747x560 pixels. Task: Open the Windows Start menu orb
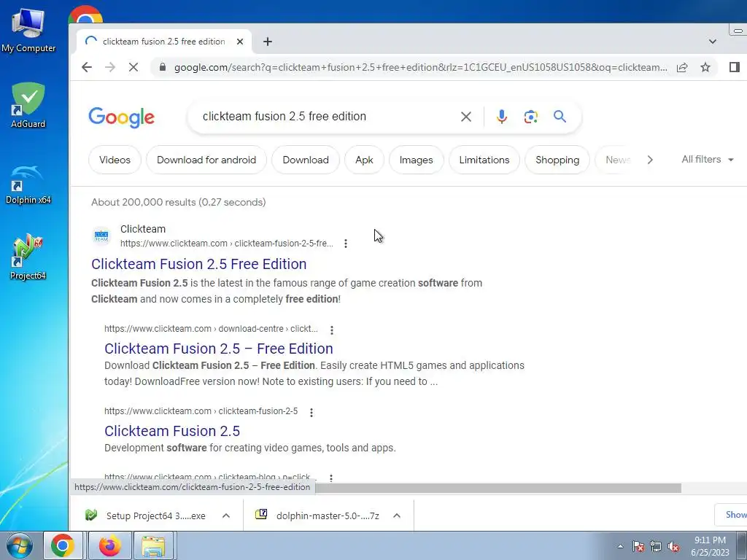click(x=20, y=545)
